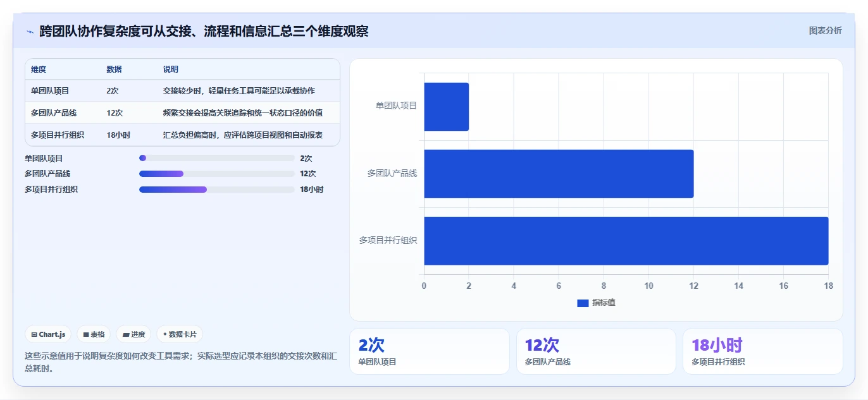Click the 多团队产品线 progress bar
The height and width of the screenshot is (400, 868).
tap(217, 174)
